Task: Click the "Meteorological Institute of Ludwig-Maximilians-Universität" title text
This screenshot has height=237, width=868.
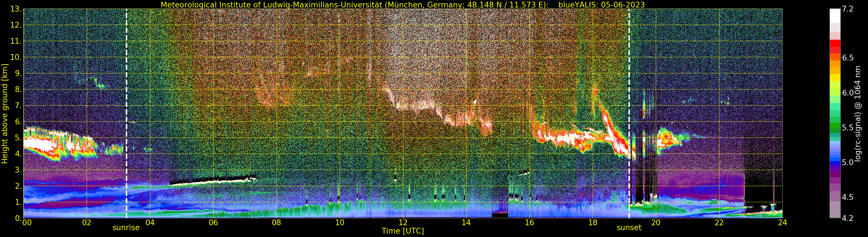Action: coord(271,5)
